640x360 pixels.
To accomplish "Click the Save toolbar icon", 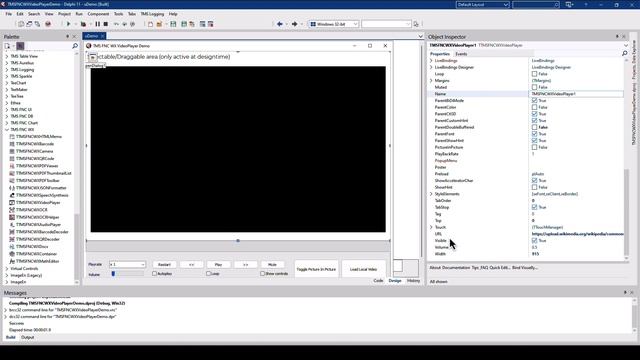I will point(173,24).
